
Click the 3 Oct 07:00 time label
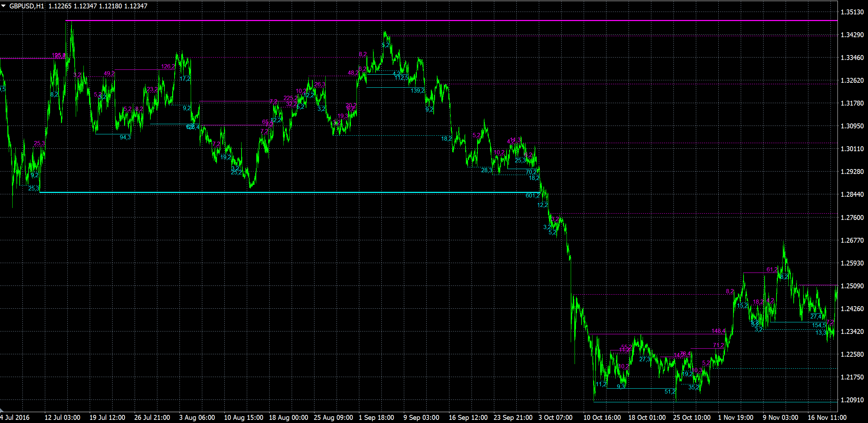(x=555, y=417)
